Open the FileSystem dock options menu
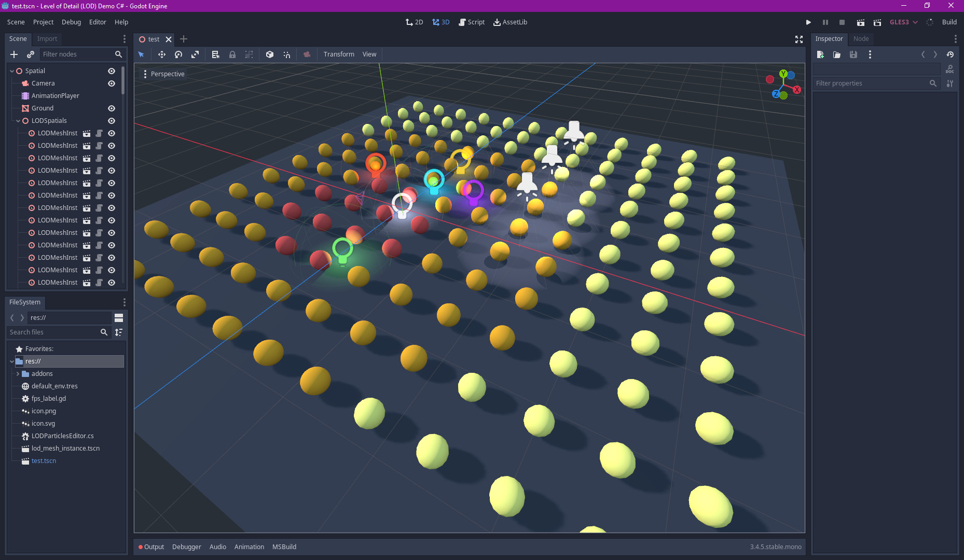 124,302
